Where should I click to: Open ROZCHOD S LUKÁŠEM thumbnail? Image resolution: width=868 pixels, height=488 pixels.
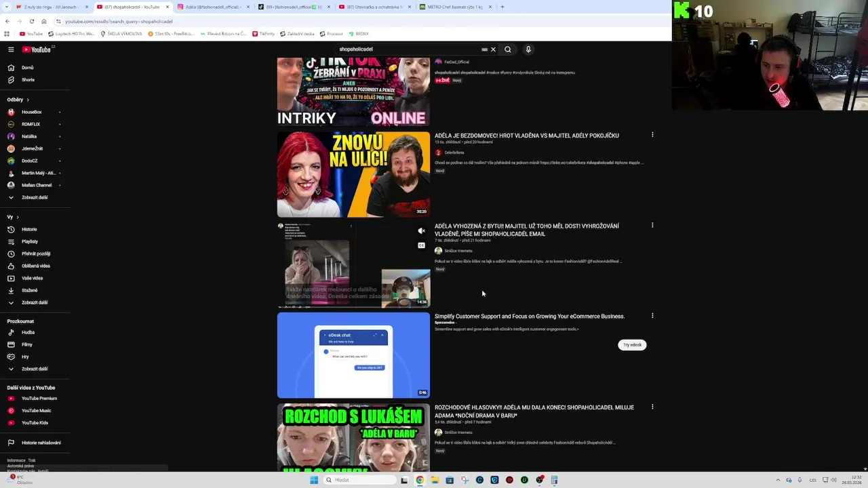[353, 438]
